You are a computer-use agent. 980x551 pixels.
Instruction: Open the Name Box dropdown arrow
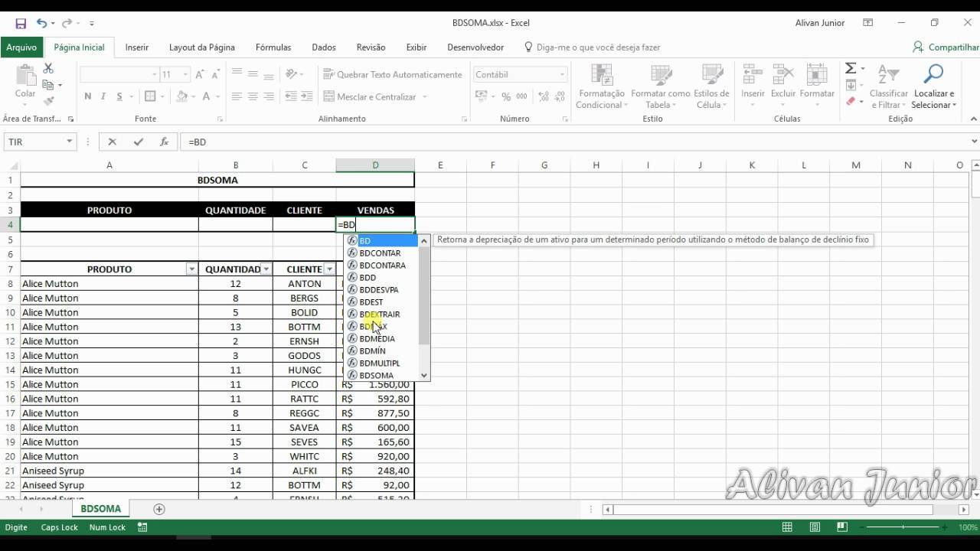coord(70,142)
